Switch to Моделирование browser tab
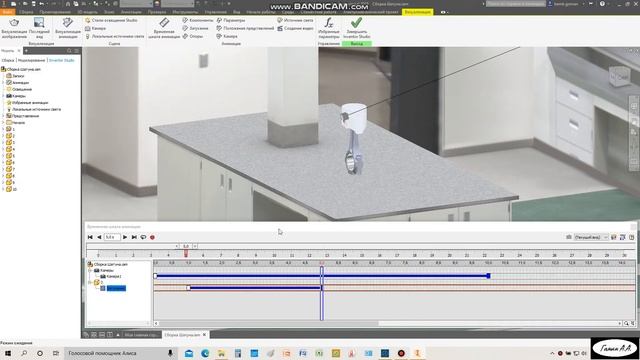 (x=31, y=60)
